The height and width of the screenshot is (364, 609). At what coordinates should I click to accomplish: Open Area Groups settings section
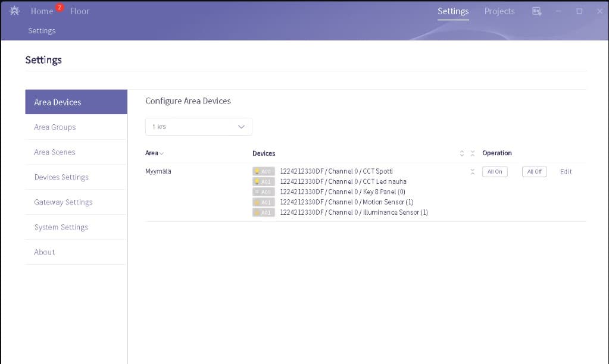click(55, 127)
